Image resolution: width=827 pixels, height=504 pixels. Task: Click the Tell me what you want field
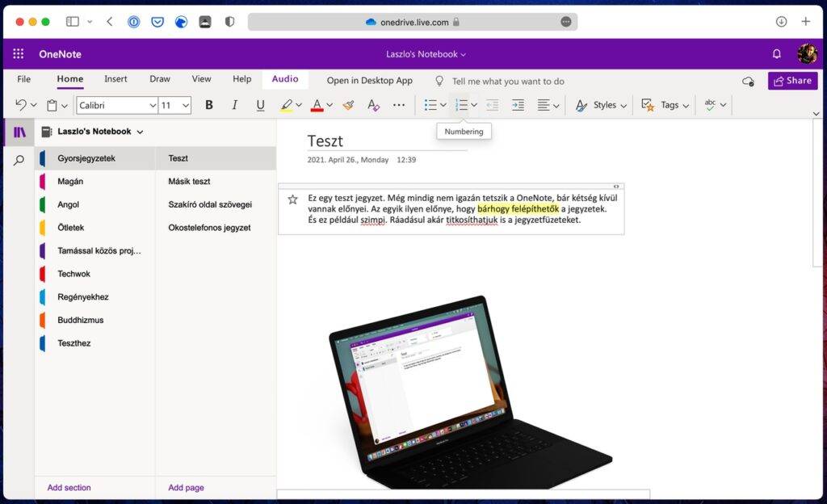tap(508, 82)
